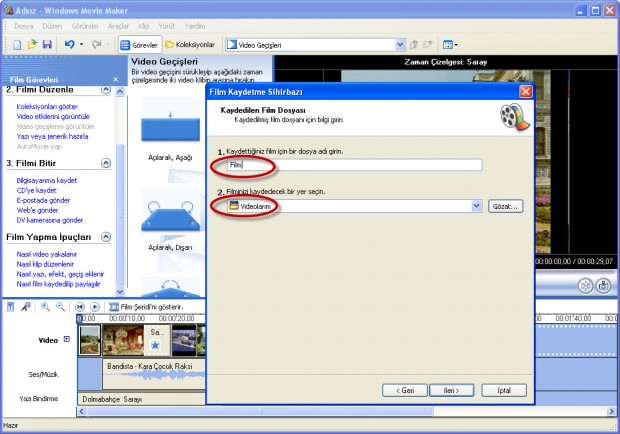Viewport: 620px width, 434px height.
Task: Click Bilgisayarıma kaydet link
Action: click(x=47, y=180)
